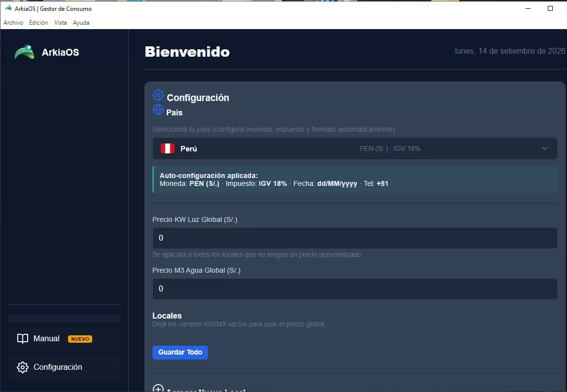Expand the country dropdown chevron
Viewport: 567px width, 392px height.
point(545,148)
